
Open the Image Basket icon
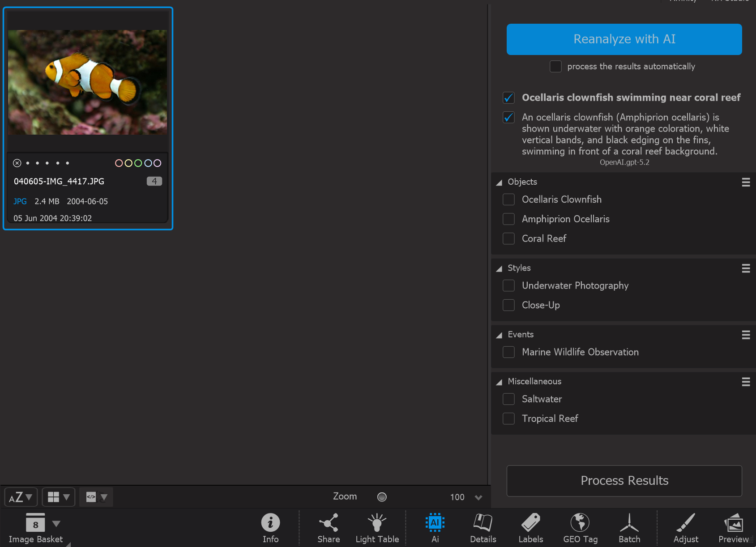pos(35,522)
